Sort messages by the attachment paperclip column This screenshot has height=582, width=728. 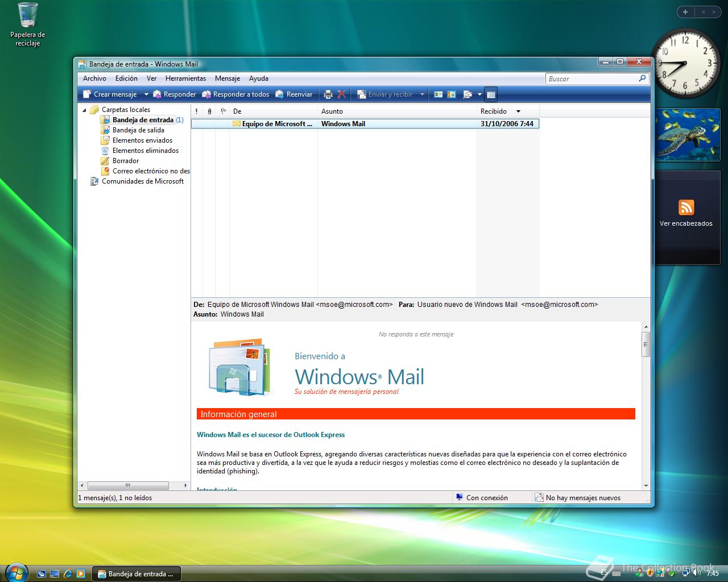(x=209, y=111)
